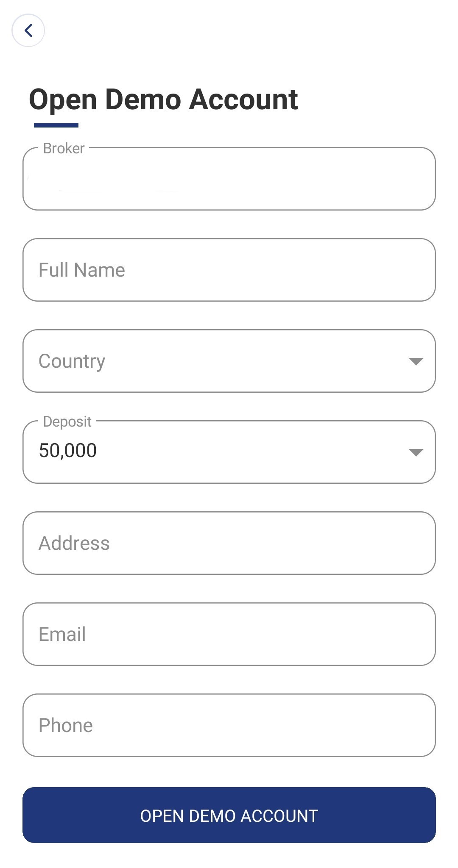The width and height of the screenshot is (458, 868).
Task: Focus the Broker input field
Action: pyautogui.click(x=229, y=179)
